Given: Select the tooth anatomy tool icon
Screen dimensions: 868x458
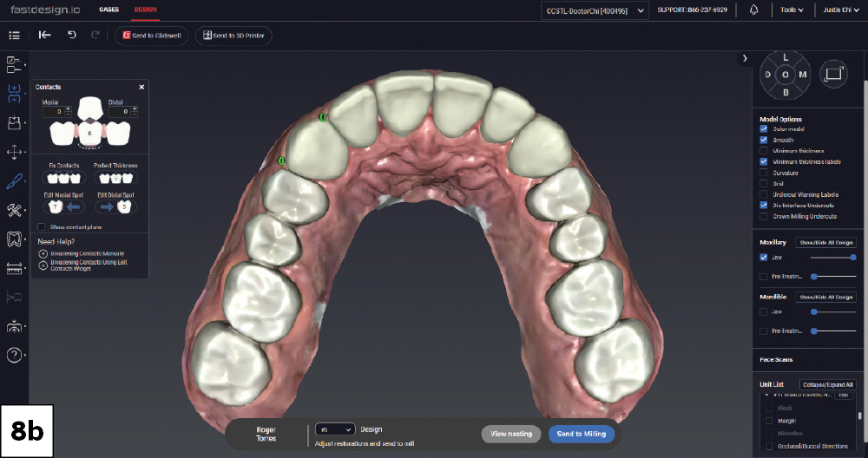Looking at the screenshot, I should click(x=14, y=239).
